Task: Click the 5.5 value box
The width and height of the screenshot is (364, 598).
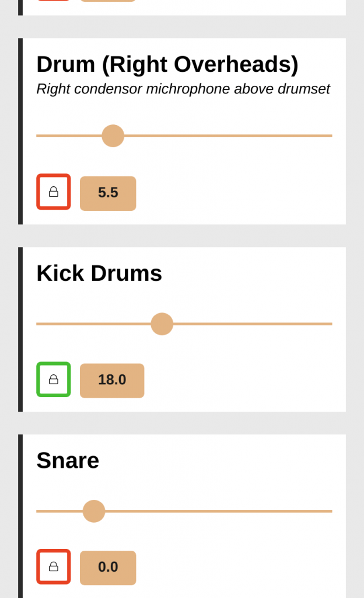Action: [x=108, y=193]
